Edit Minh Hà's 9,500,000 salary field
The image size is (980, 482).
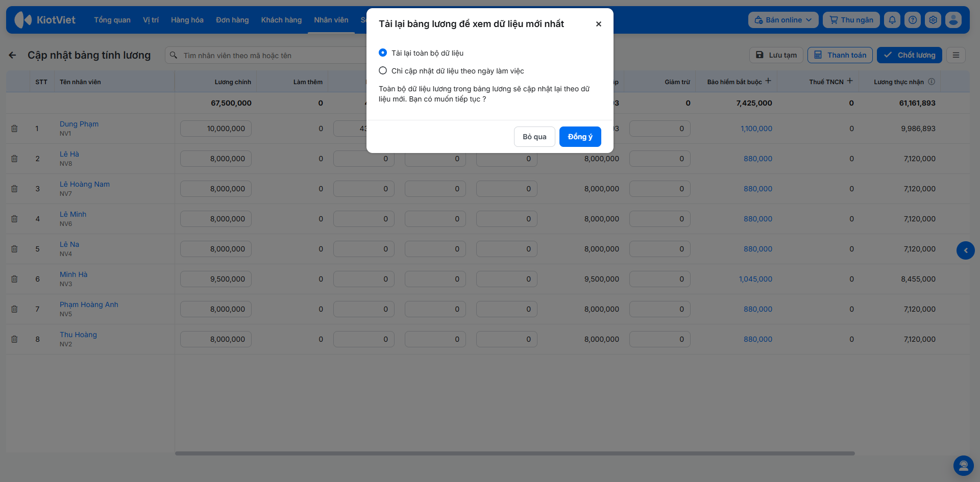[216, 279]
